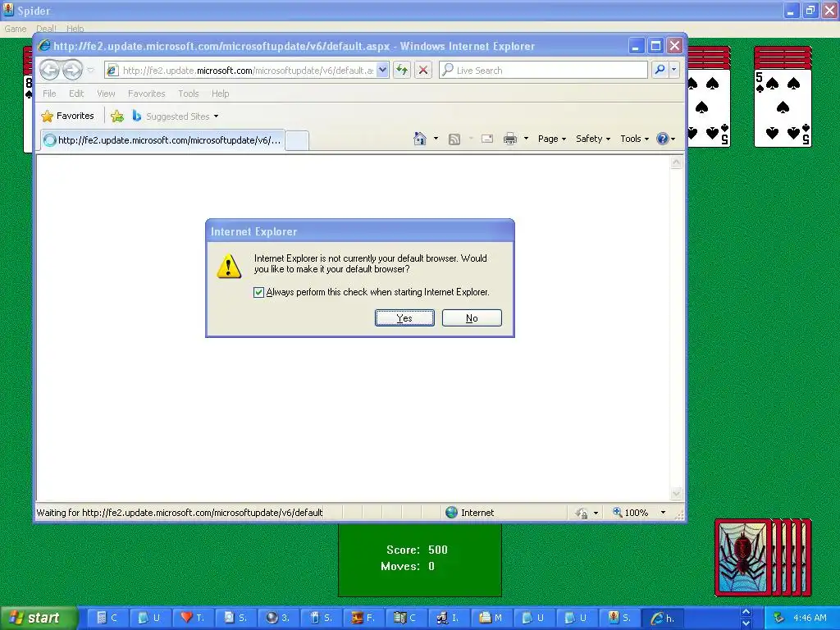
Task: Click taskbar Internet Explorer item labeled h
Action: coord(663,618)
